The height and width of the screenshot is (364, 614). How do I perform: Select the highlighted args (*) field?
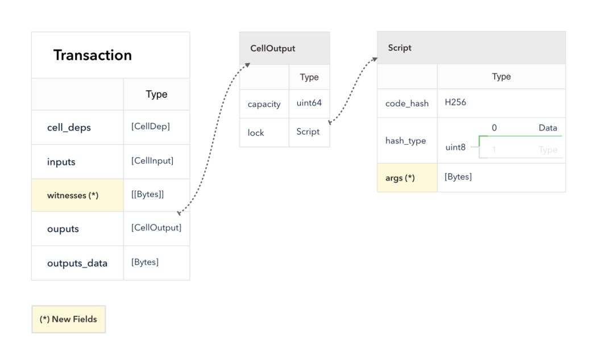[407, 178]
